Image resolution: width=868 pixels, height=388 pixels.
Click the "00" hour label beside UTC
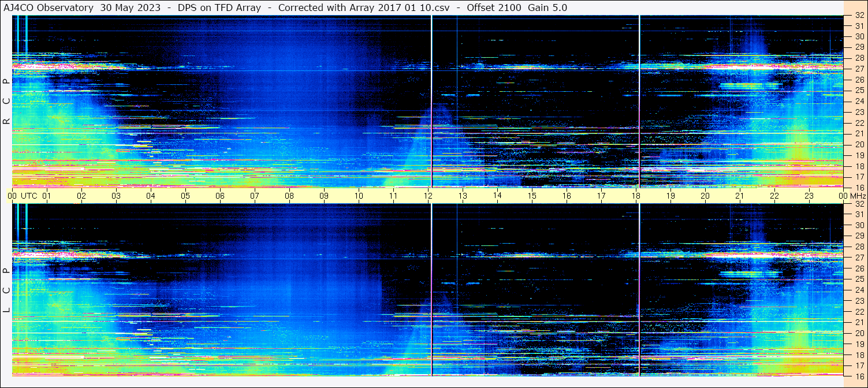point(12,196)
